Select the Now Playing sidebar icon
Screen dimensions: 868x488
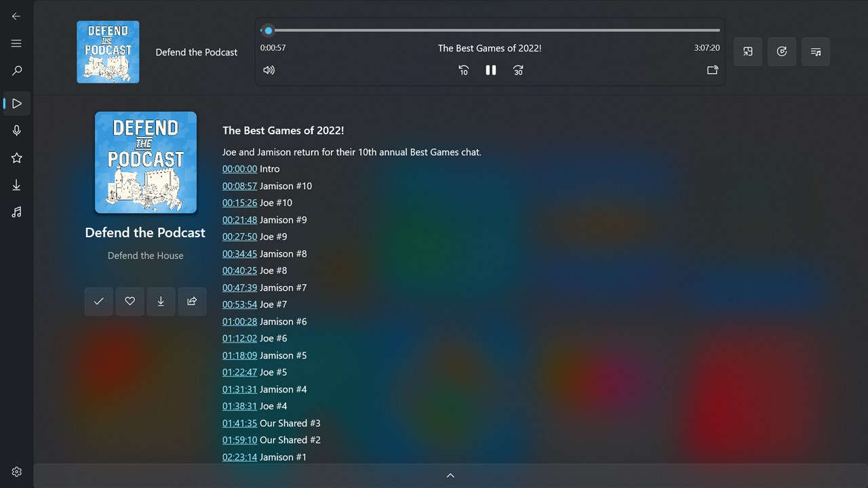(x=17, y=104)
